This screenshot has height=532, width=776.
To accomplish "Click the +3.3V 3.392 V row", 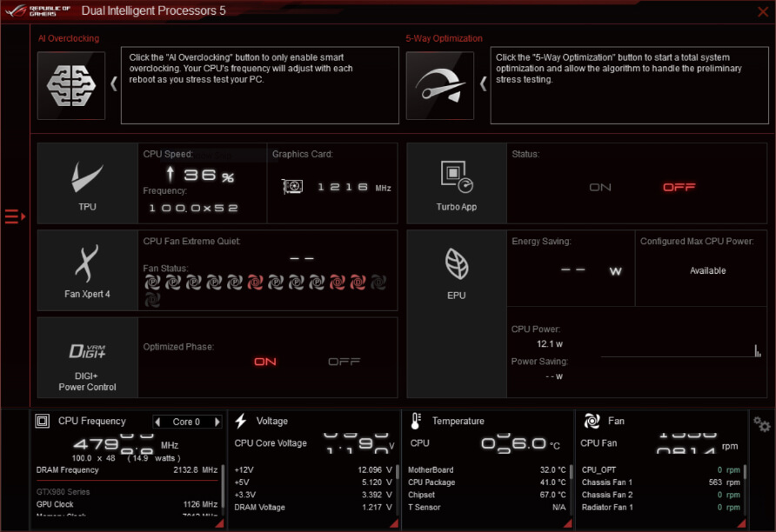I will [313, 495].
